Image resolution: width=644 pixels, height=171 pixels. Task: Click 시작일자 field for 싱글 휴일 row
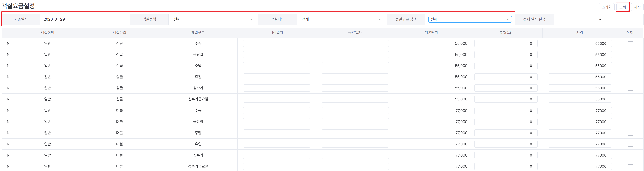(x=276, y=77)
